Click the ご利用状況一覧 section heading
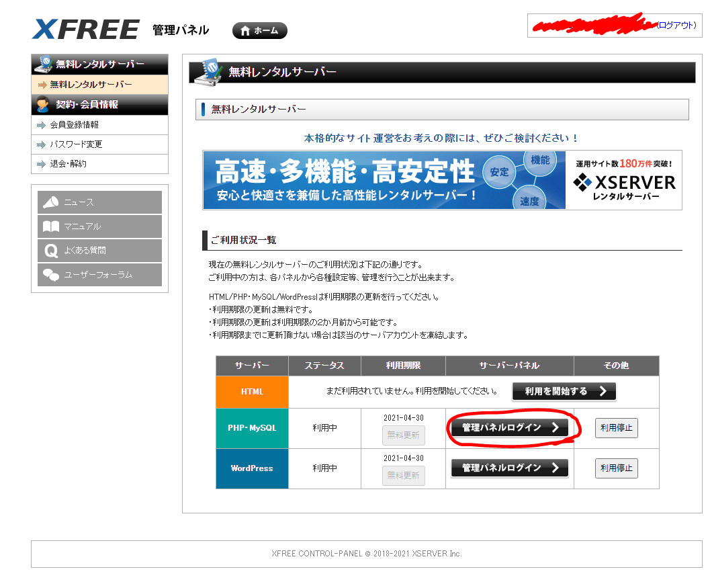 pyautogui.click(x=244, y=240)
